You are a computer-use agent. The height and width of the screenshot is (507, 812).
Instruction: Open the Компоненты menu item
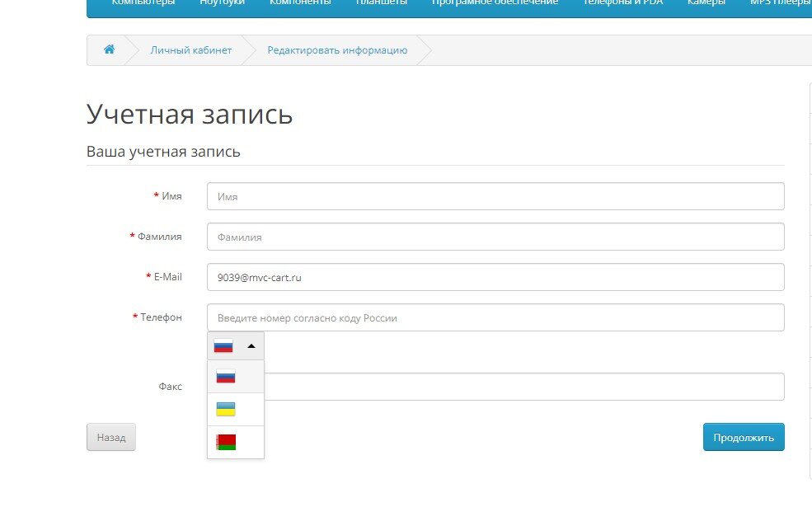pos(300,3)
